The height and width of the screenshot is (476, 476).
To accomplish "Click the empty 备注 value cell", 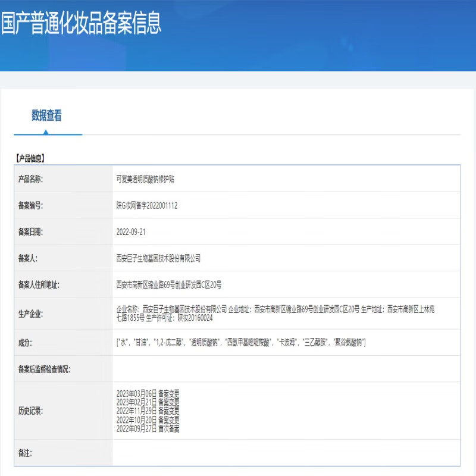I will point(286,453).
